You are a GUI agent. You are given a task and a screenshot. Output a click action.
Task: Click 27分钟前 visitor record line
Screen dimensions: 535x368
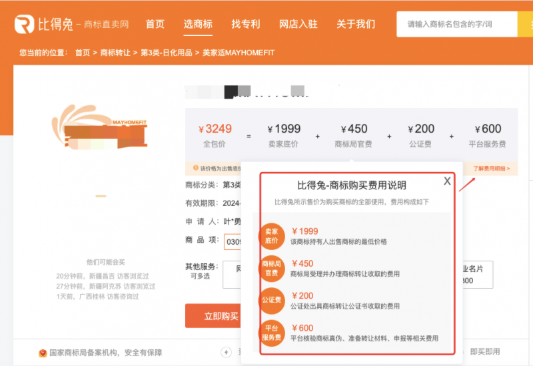(105, 286)
